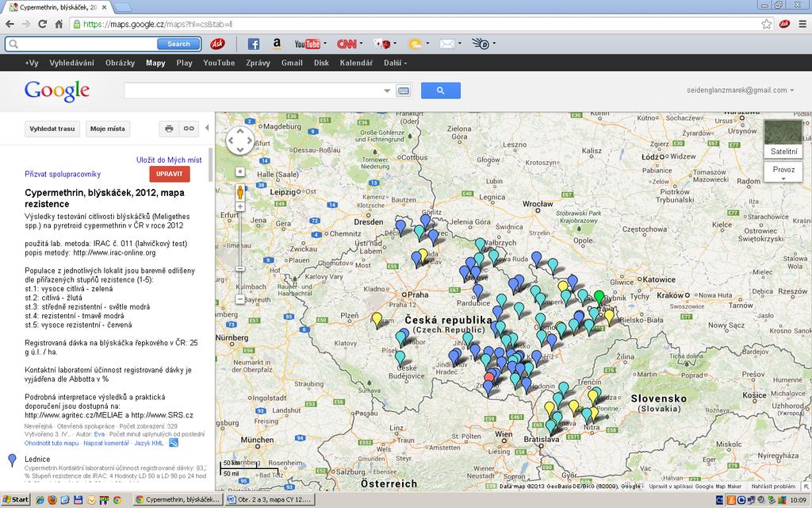812x508 pixels.
Task: Click the Ask logo in the toolbar
Action: click(217, 44)
